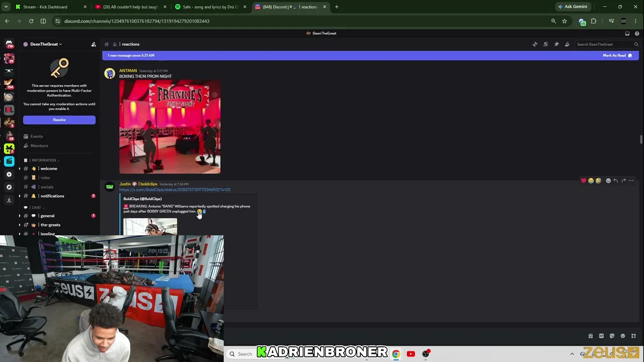The height and width of the screenshot is (362, 644).
Task: Open the-greats channel
Action: (59, 225)
